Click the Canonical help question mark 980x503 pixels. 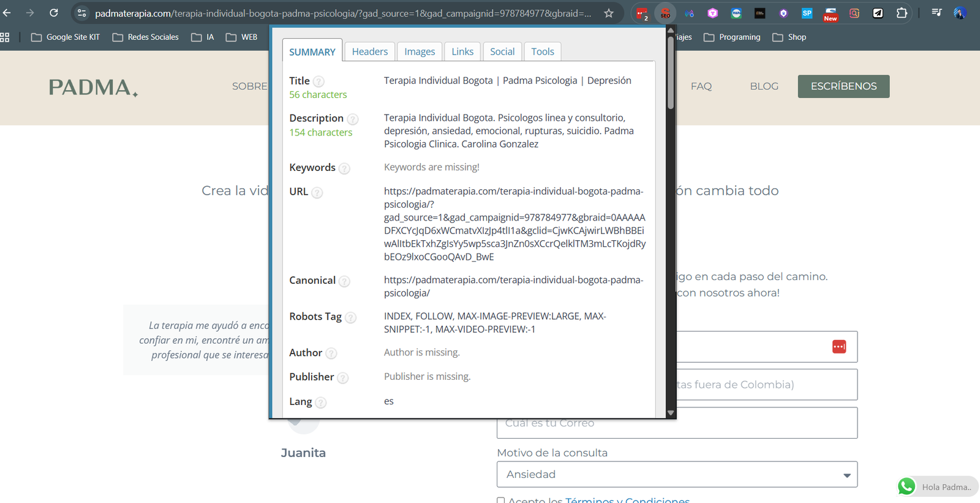click(x=344, y=281)
